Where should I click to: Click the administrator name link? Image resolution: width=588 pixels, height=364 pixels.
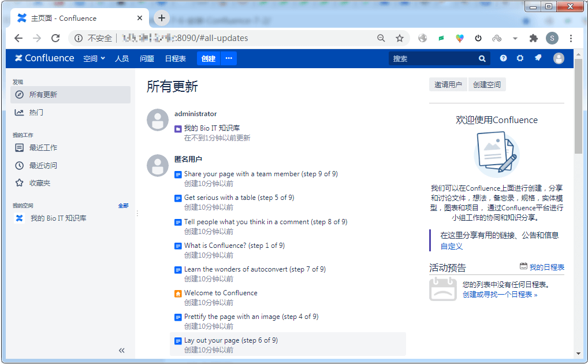coord(195,114)
